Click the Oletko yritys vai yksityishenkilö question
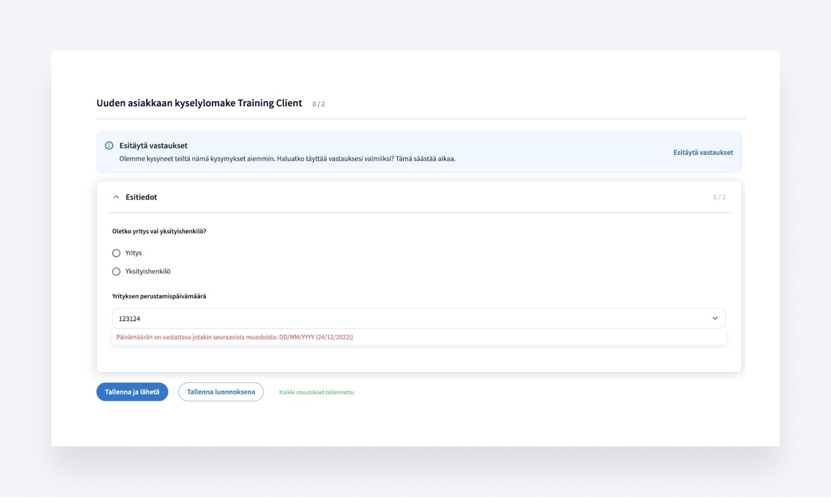 (159, 232)
